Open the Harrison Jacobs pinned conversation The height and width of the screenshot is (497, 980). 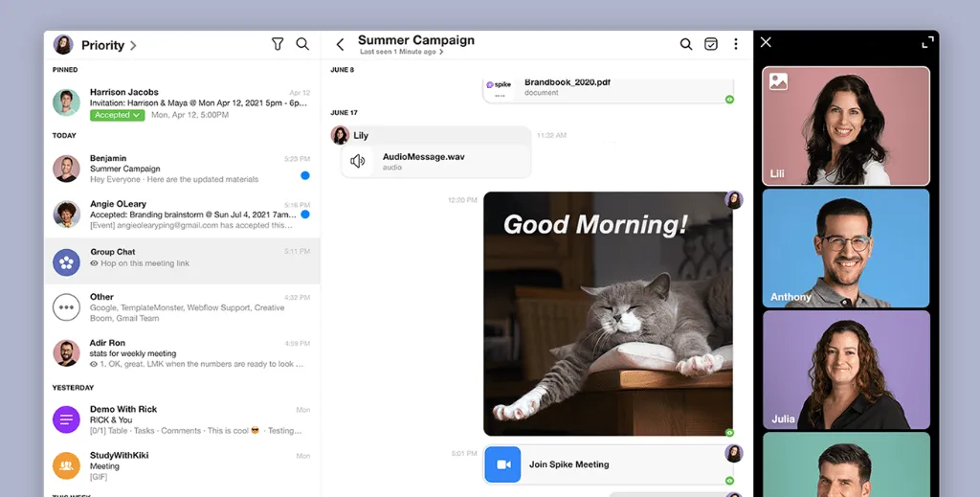(182, 103)
